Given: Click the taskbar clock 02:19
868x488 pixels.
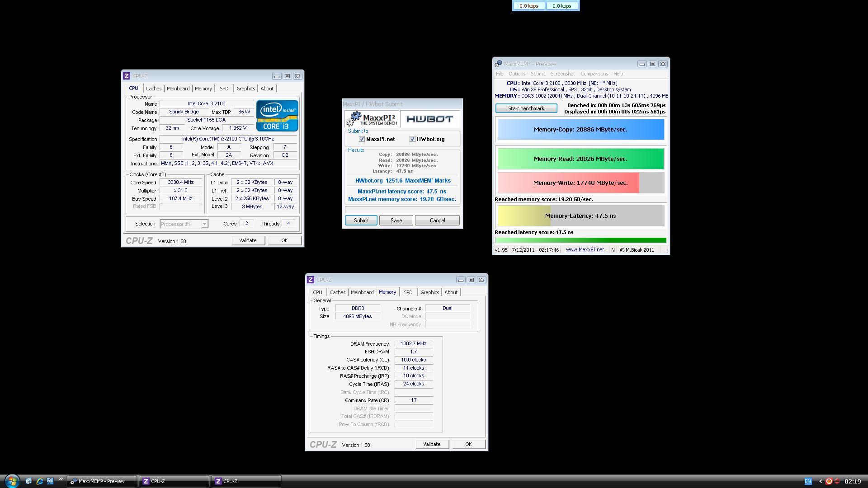Looking at the screenshot, I should pos(853,481).
